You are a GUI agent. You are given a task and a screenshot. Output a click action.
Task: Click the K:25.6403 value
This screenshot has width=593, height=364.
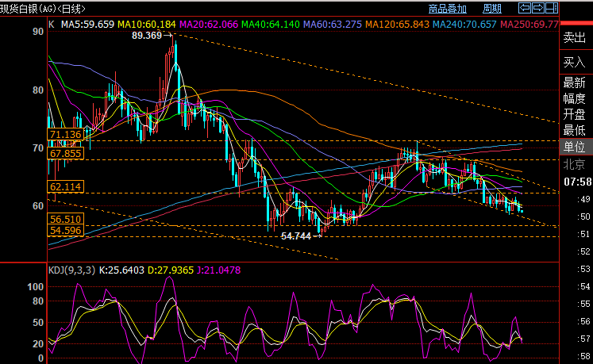121,270
